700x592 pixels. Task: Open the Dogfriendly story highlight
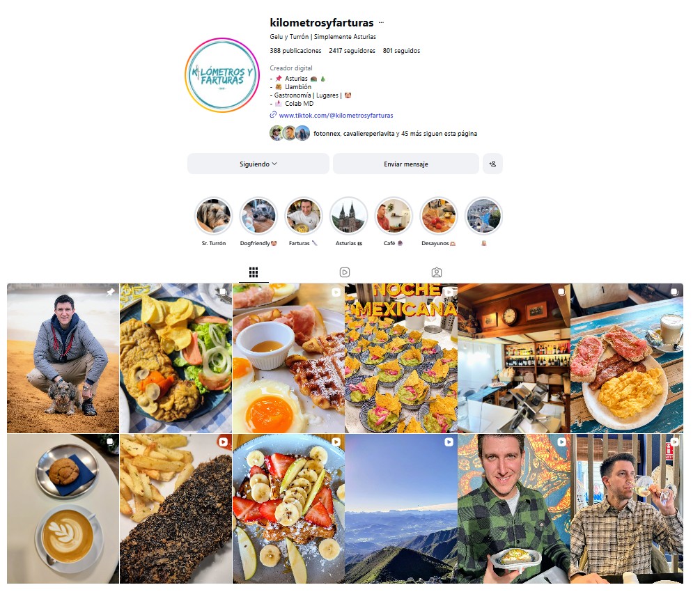(258, 216)
